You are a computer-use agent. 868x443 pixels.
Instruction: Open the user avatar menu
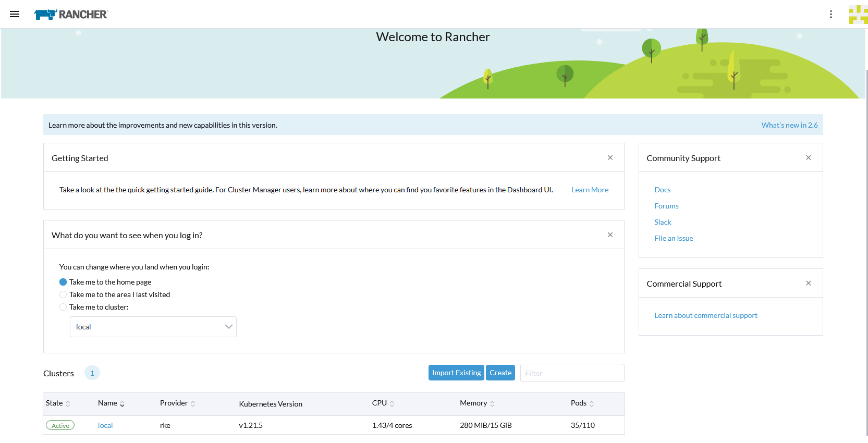[x=858, y=14]
